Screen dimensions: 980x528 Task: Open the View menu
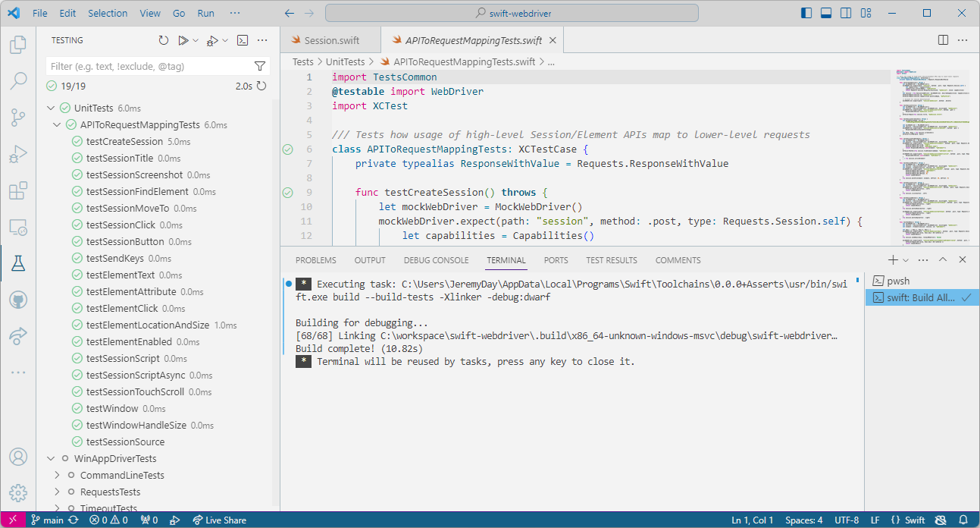(149, 13)
